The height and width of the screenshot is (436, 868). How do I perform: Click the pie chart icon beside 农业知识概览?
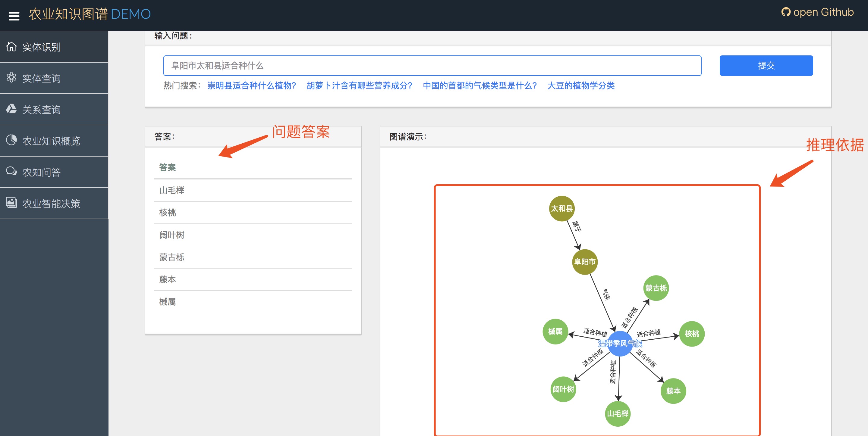click(11, 140)
